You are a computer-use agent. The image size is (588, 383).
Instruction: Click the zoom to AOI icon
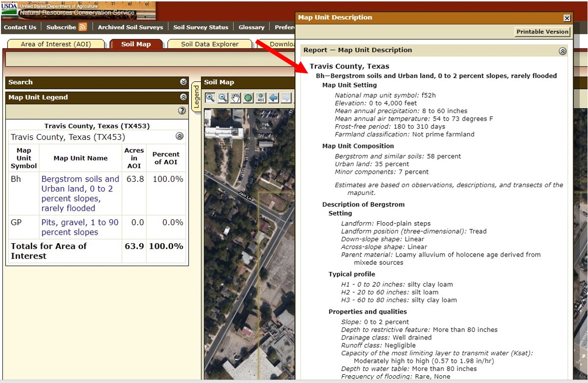click(x=261, y=98)
